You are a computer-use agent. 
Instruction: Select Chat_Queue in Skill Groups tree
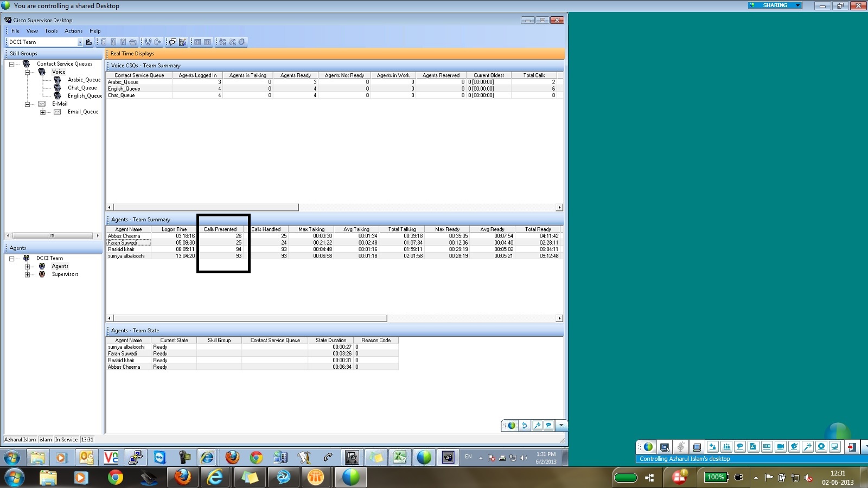(x=82, y=88)
